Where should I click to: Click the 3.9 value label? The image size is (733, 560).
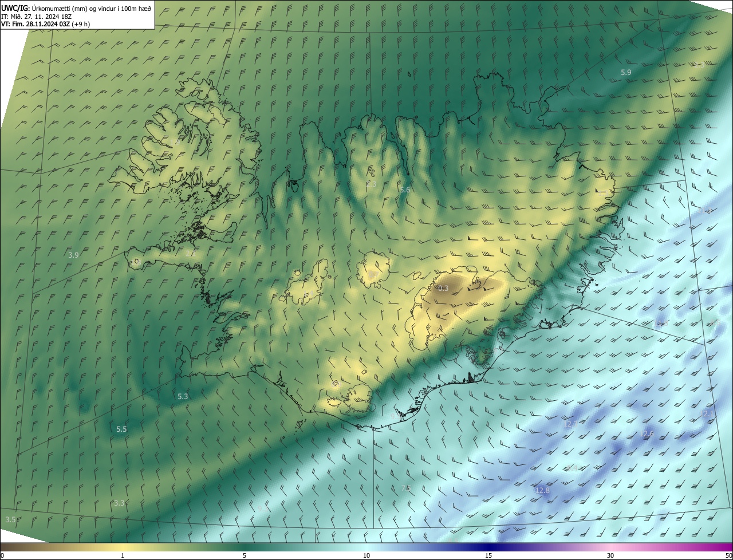[x=73, y=255]
